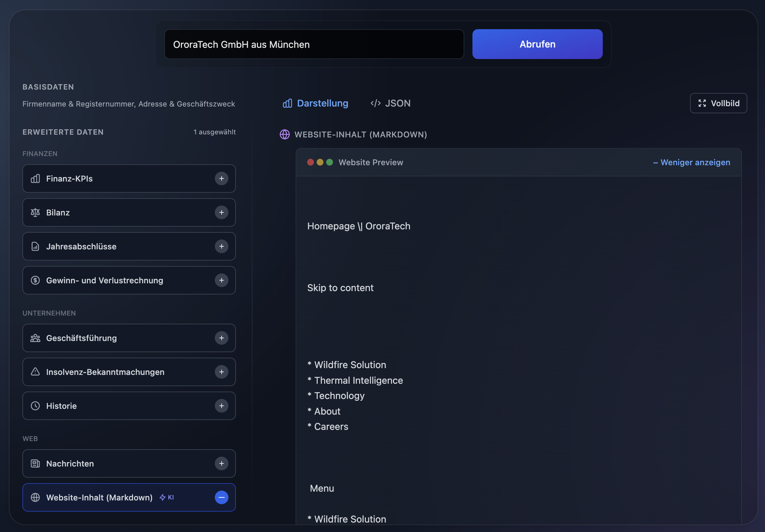Click the Nachrichten newspaper icon
Image resolution: width=765 pixels, height=532 pixels.
pos(35,463)
